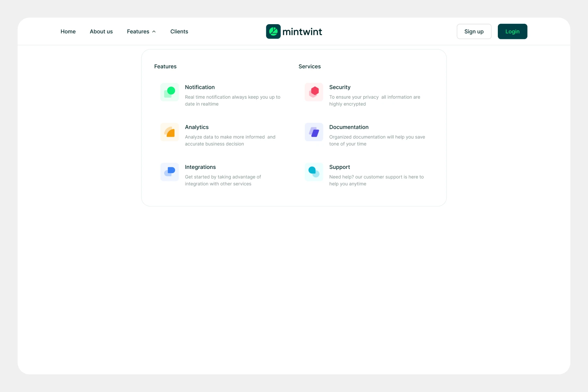Click the Security shield icon
The width and height of the screenshot is (588, 392).
point(314,92)
